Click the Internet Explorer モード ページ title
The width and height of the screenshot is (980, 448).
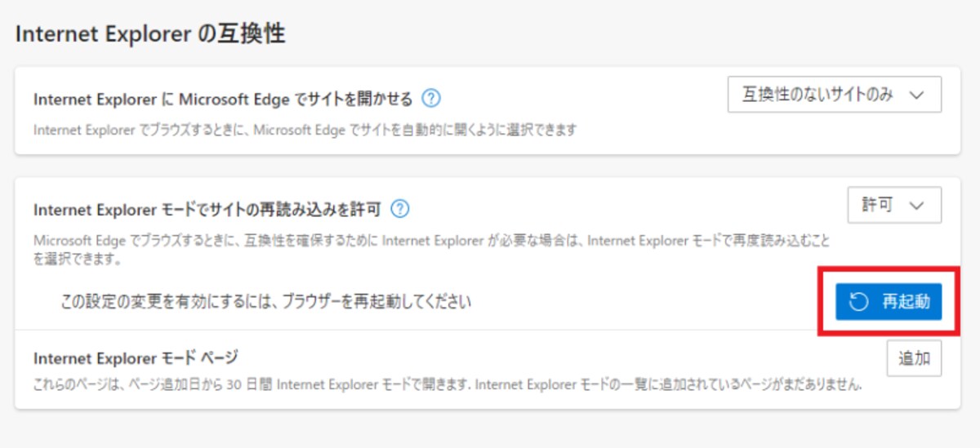pos(135,358)
